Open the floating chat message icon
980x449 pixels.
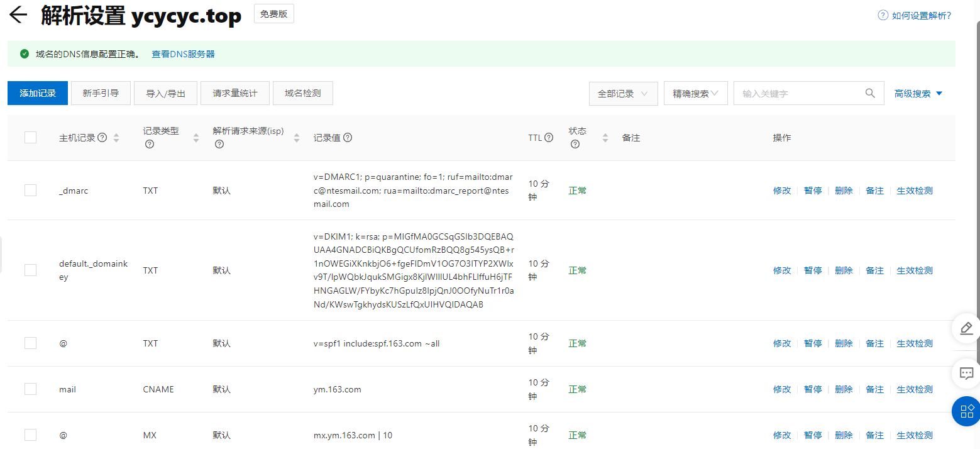pos(966,373)
